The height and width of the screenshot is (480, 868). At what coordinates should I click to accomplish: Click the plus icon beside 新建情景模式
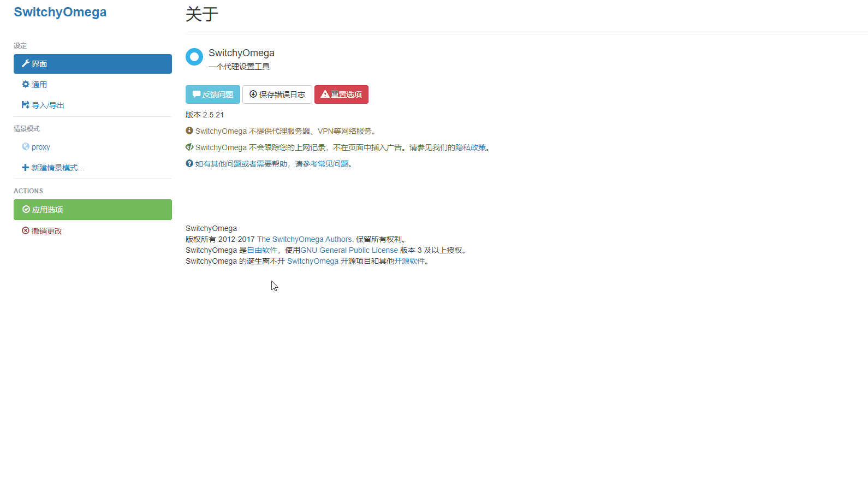(25, 168)
